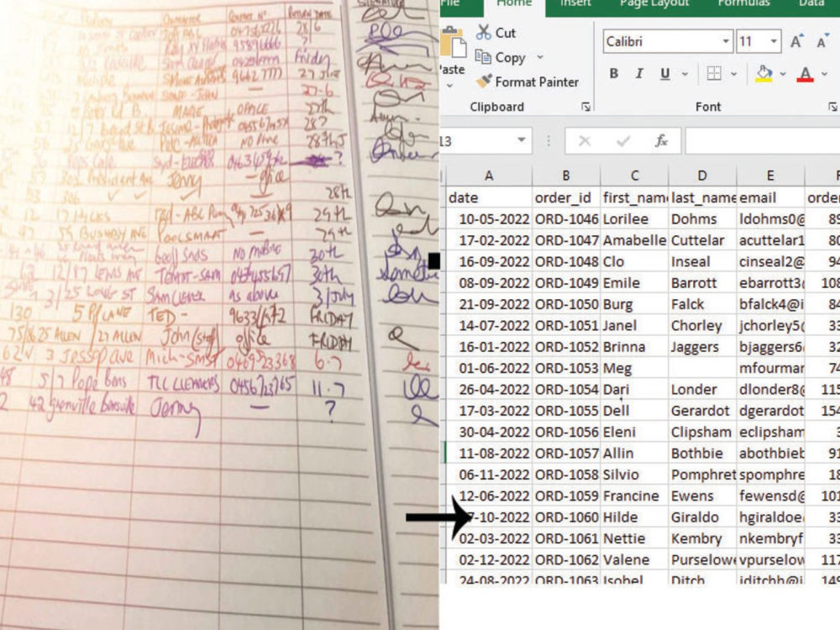This screenshot has width=840, height=630.
Task: Select column D header
Action: (x=701, y=176)
